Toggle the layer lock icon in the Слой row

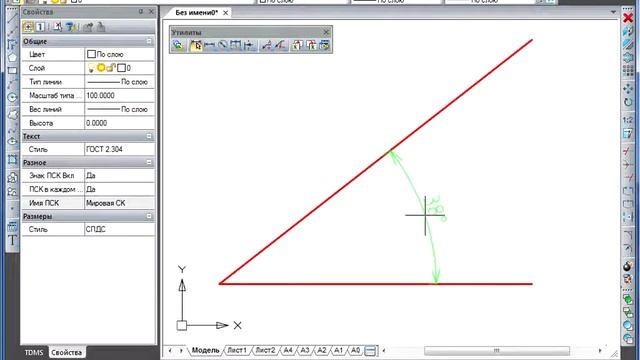111,68
